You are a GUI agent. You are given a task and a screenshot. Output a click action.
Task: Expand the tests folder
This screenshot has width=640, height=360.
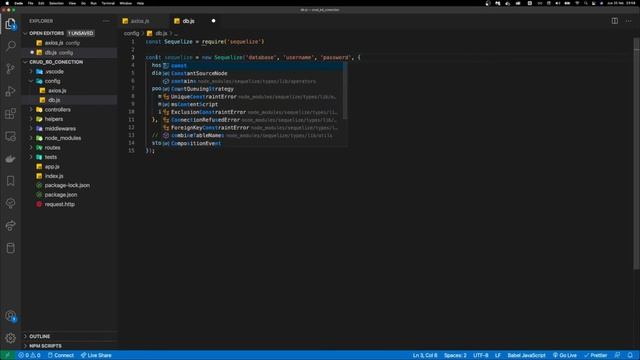31,157
